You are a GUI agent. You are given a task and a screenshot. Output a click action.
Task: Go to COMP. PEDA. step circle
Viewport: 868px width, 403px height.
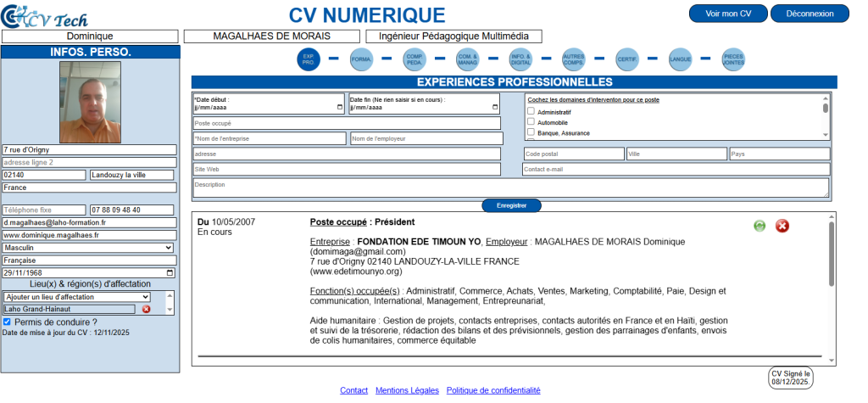pyautogui.click(x=415, y=59)
